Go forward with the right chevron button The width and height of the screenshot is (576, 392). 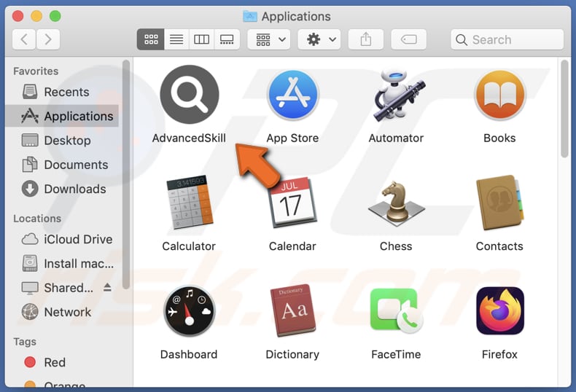click(47, 39)
